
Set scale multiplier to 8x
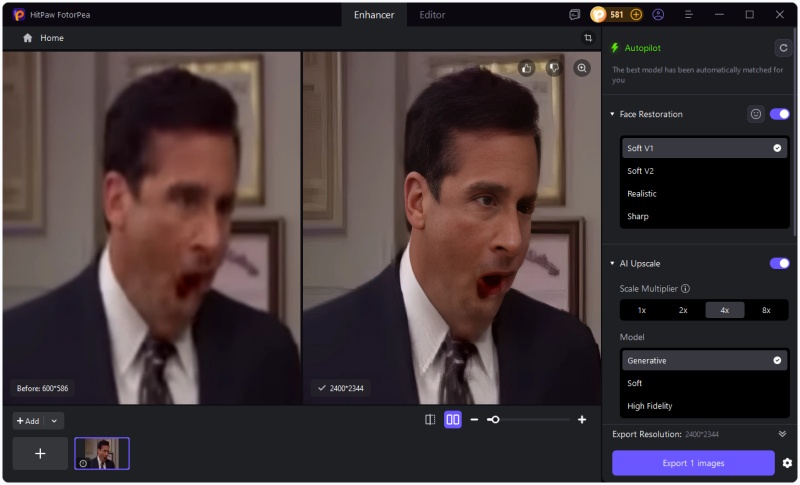[766, 310]
